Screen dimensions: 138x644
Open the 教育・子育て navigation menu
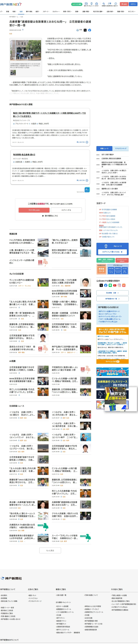(67, 11)
